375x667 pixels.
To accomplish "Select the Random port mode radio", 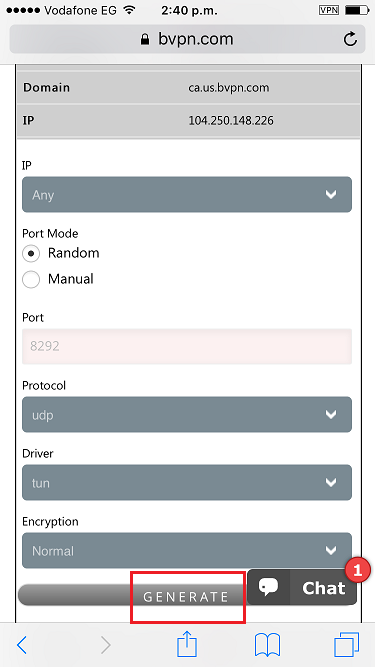I will [x=31, y=254].
